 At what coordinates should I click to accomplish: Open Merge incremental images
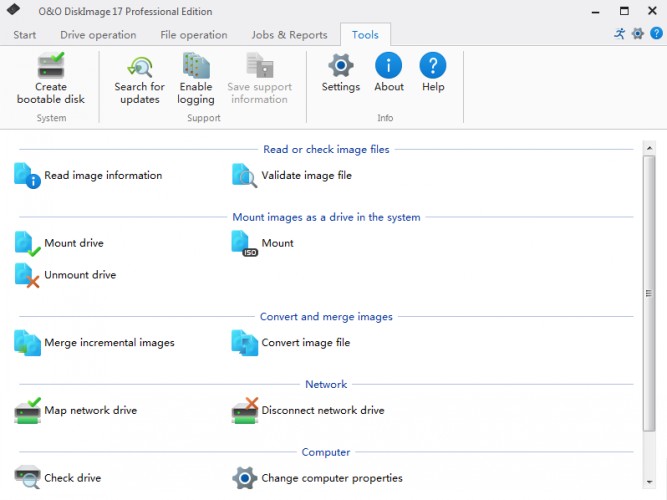click(x=109, y=343)
